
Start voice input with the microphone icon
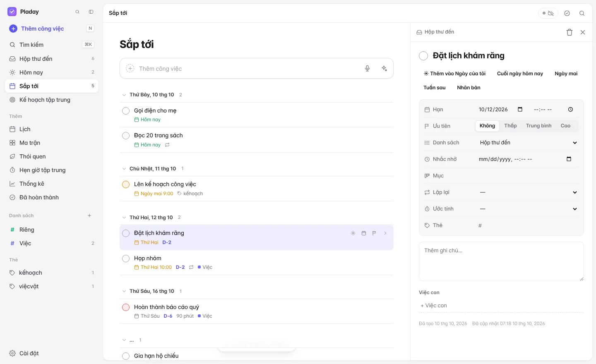[367, 69]
